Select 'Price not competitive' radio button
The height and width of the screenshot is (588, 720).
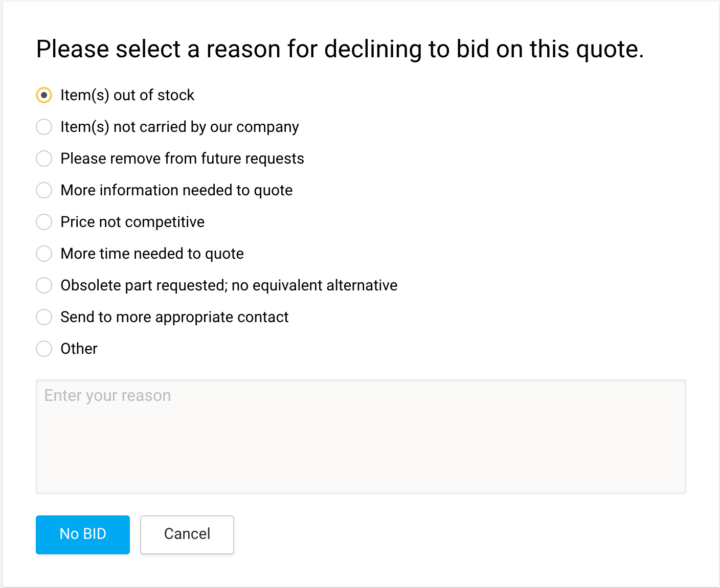[x=44, y=222]
